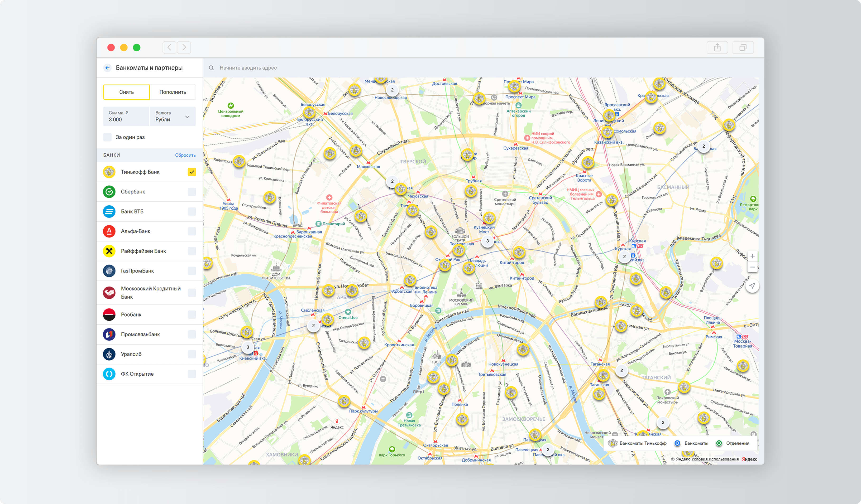This screenshot has height=504, width=861.
Task: Click ATM marker near Парк культуры
Action: tap(344, 401)
